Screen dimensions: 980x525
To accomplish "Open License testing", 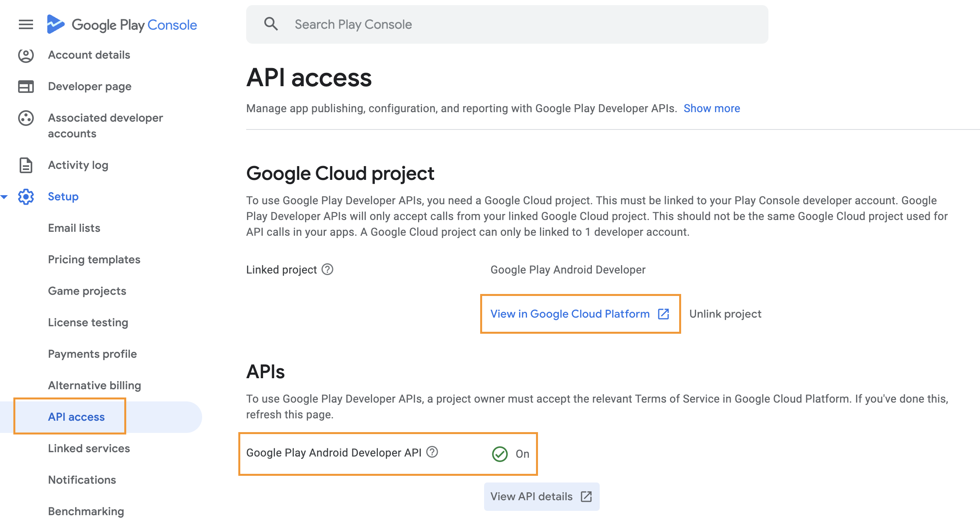I will (x=88, y=323).
